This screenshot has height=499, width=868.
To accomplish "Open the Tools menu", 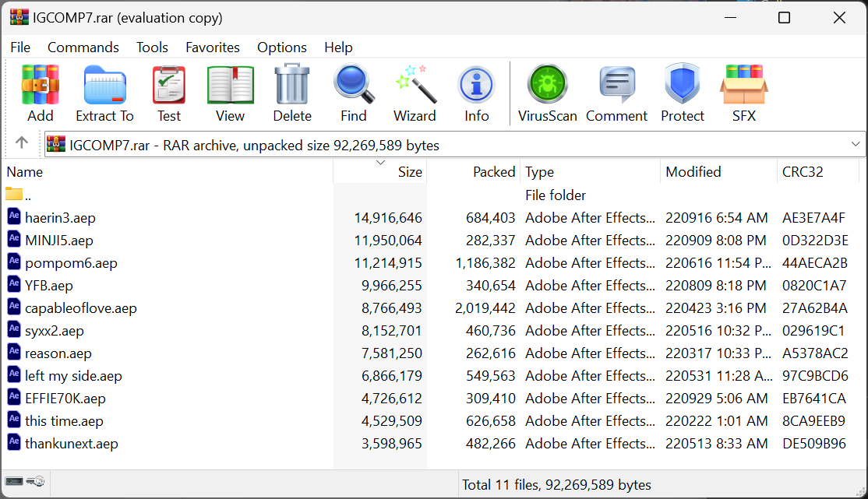I will pos(152,47).
